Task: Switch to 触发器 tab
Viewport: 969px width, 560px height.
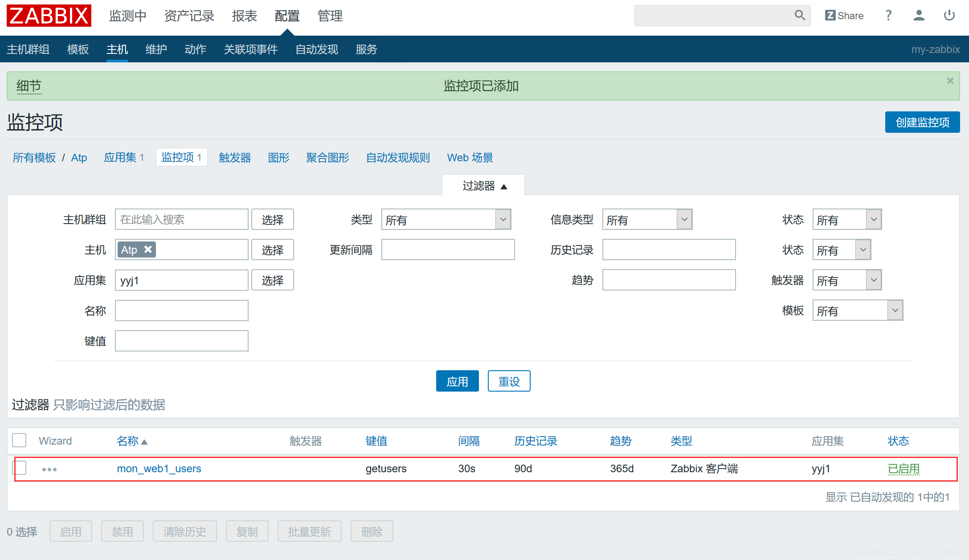Action: (235, 158)
